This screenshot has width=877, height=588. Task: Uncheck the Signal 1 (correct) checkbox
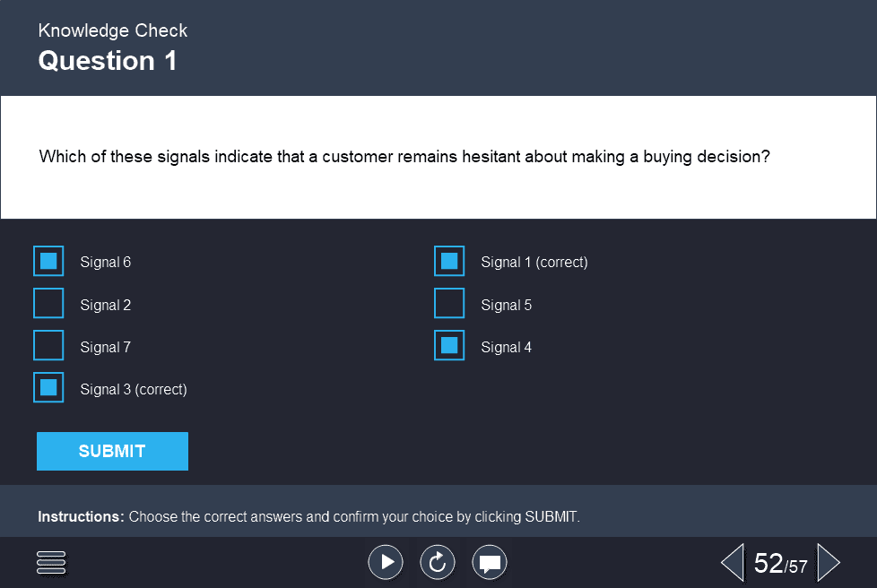pos(449,261)
